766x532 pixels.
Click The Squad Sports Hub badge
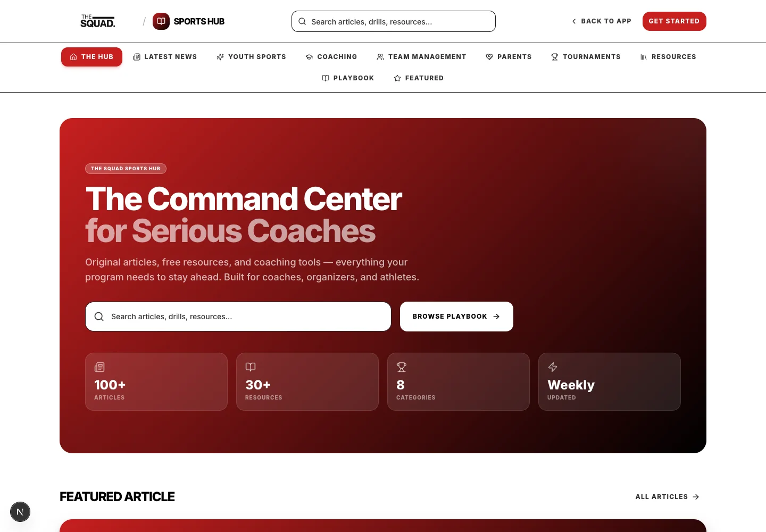click(126, 169)
